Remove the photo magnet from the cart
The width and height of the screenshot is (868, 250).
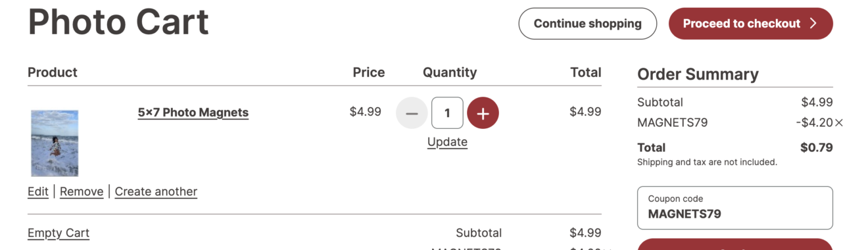tap(82, 191)
